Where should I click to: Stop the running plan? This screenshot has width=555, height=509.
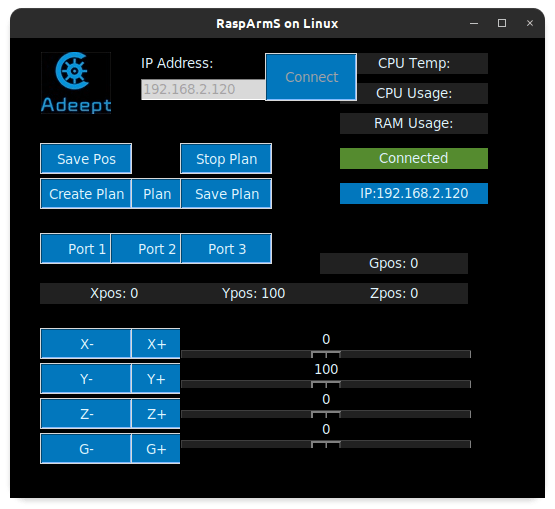(x=226, y=159)
